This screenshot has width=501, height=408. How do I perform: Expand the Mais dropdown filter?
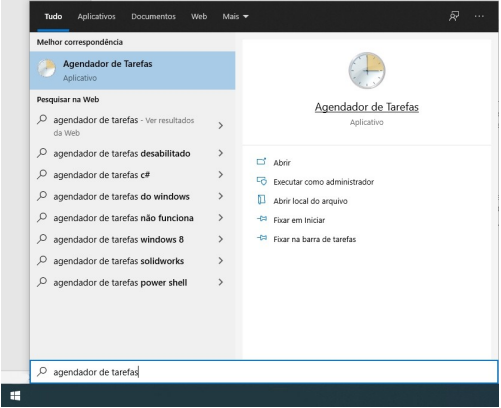tap(235, 16)
